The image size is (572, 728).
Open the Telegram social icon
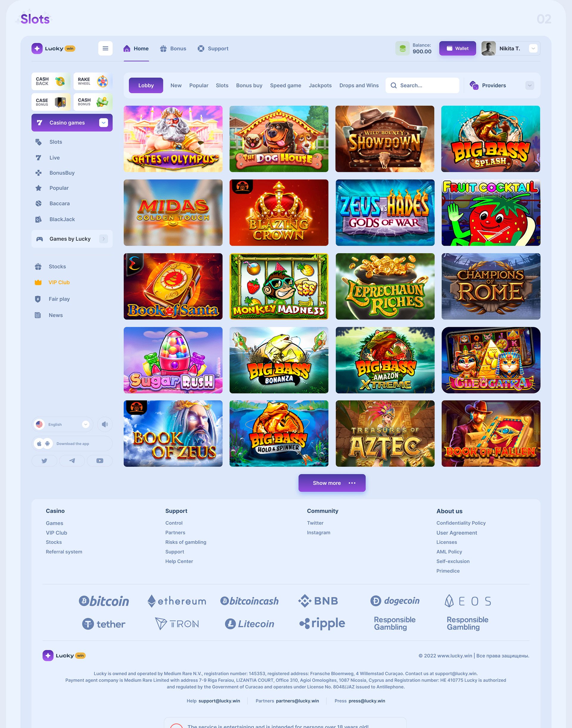click(x=72, y=461)
